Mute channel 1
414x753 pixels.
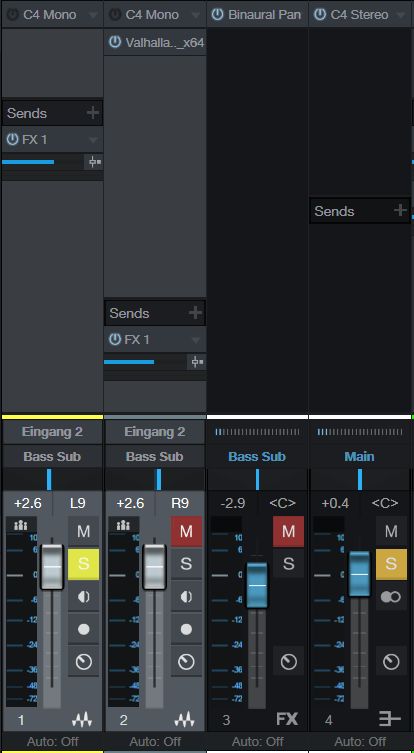tap(84, 532)
